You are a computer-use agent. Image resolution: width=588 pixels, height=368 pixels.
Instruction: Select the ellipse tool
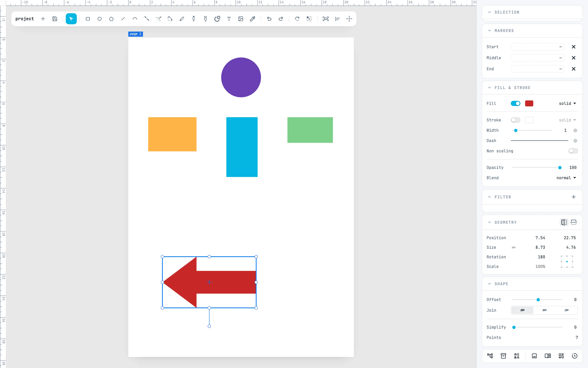pos(99,19)
